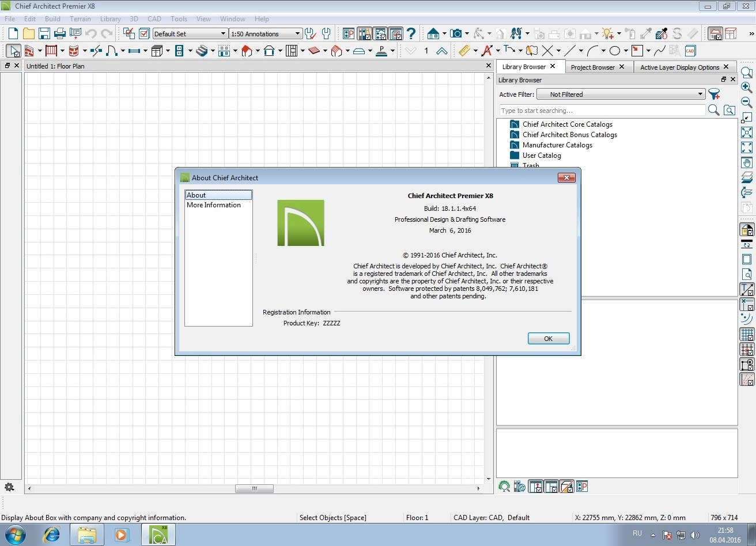Viewport: 756px width, 546px height.
Task: Expand the cabinet tools dropdown arrow
Action: click(168, 51)
